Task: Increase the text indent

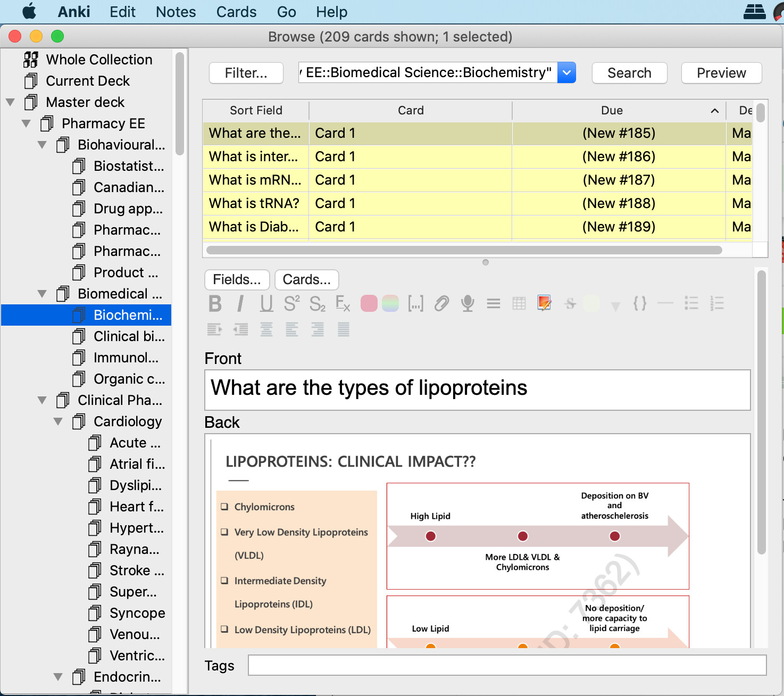Action: pyautogui.click(x=215, y=330)
